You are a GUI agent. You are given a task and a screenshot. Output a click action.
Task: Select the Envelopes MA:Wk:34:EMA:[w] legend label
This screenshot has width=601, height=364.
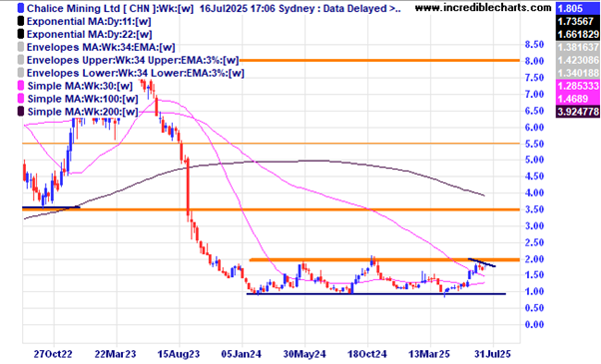pos(101,48)
